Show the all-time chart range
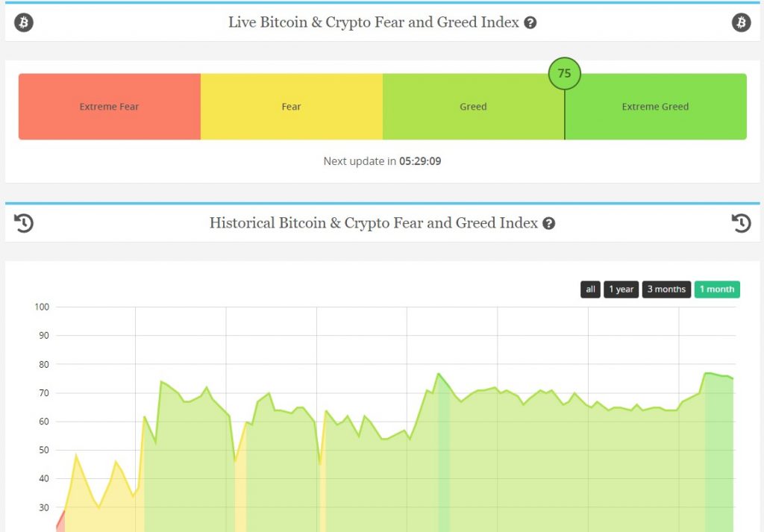Screen dimensions: 764x532 [590, 290]
